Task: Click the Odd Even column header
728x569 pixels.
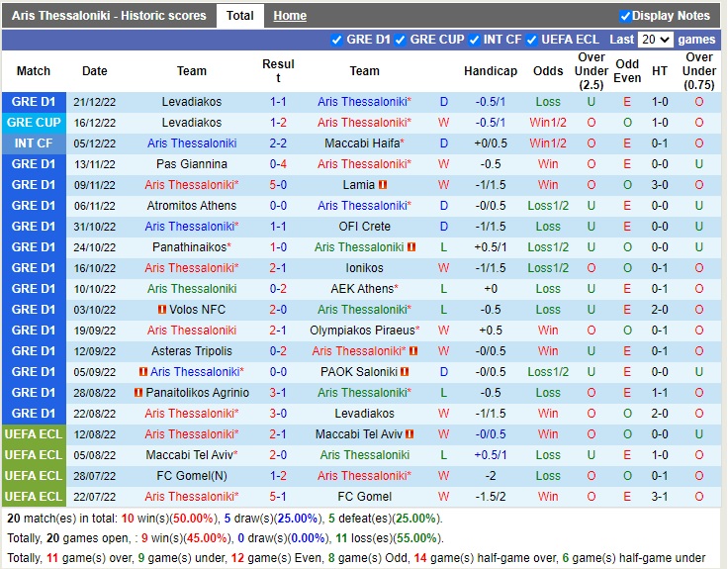Action: click(x=627, y=71)
